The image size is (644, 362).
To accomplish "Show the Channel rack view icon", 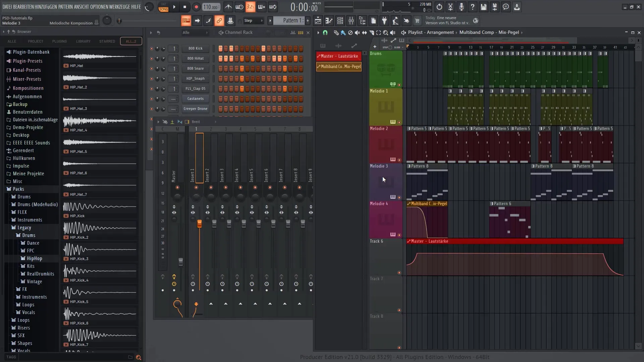I will click(340, 21).
